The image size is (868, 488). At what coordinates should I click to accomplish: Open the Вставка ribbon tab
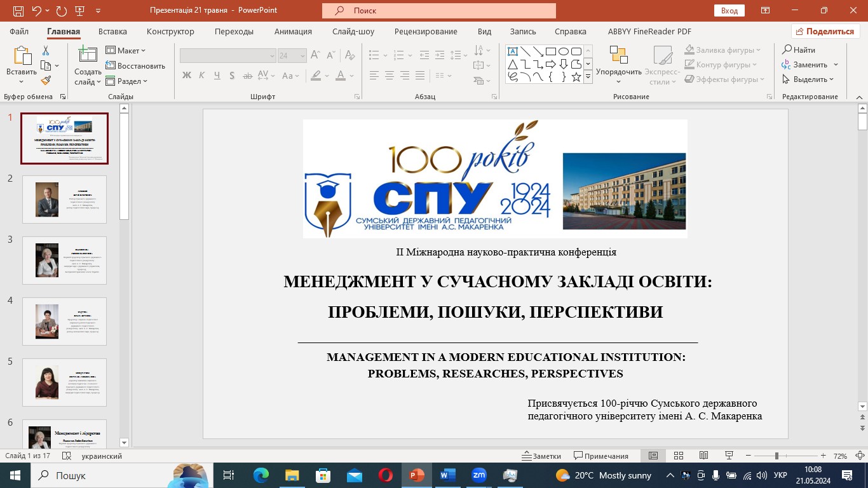click(x=112, y=32)
